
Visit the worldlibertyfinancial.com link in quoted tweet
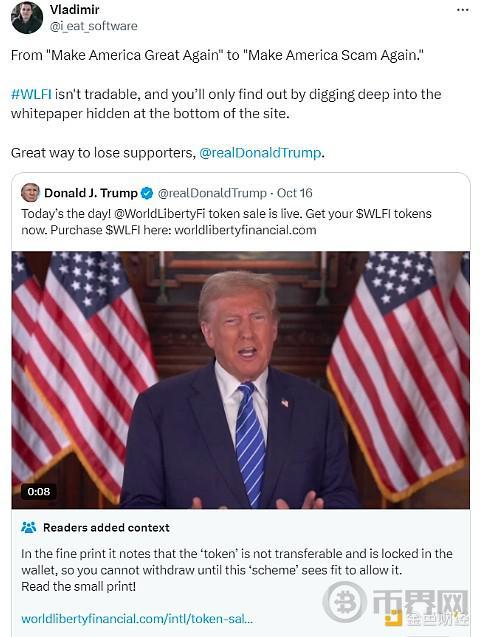click(245, 230)
